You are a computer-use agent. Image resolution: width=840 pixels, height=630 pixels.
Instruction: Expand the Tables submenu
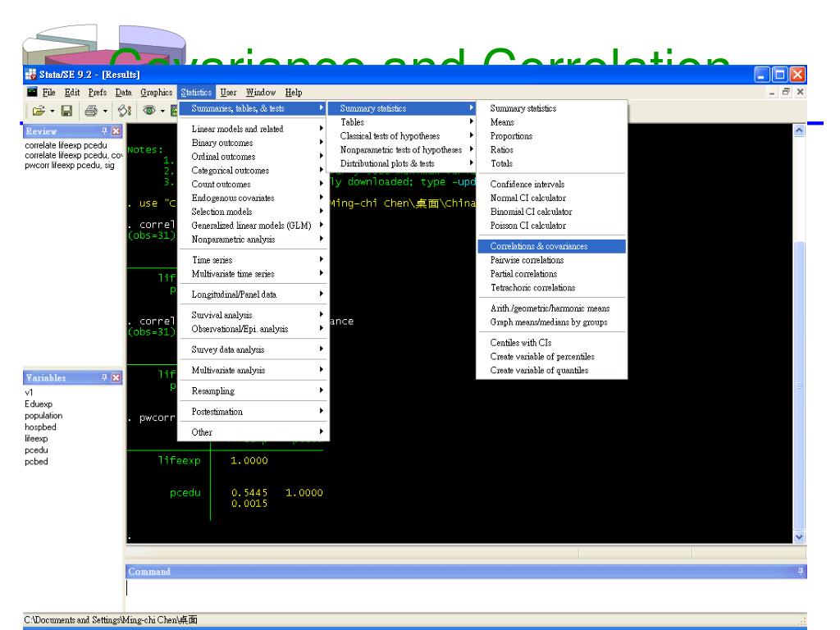[x=400, y=122]
